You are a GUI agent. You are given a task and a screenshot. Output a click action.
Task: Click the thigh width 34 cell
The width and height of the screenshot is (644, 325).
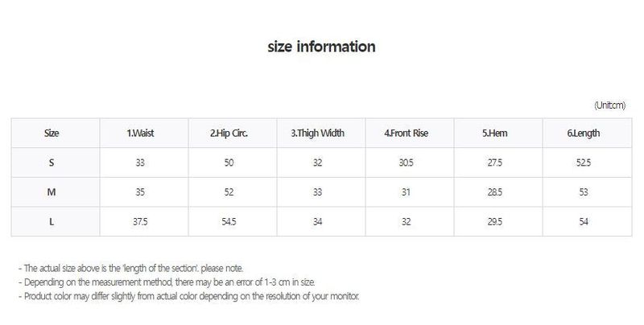tap(321, 221)
